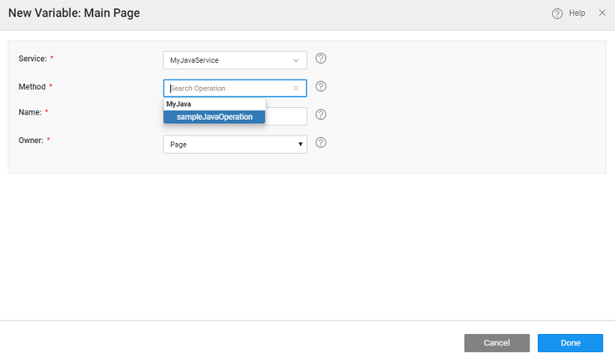Confirm with the Done button

tap(570, 343)
